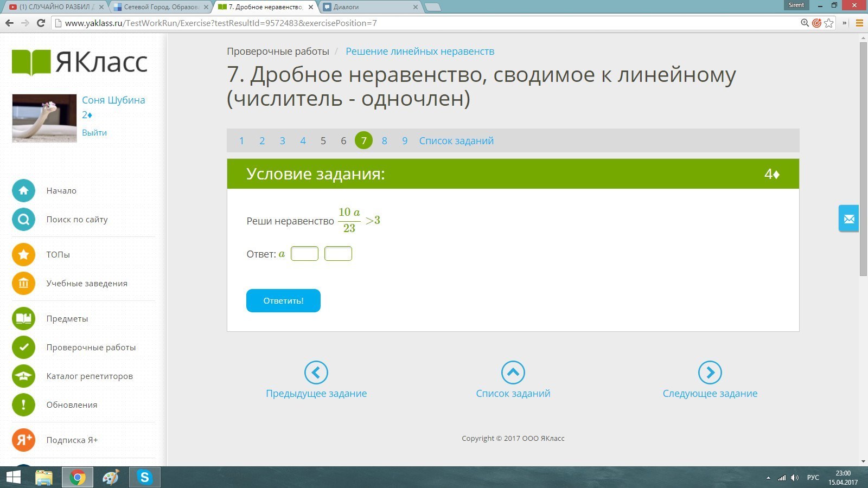Viewport: 868px width, 488px height.
Task: Open Skype from the taskbar
Action: coord(144,477)
